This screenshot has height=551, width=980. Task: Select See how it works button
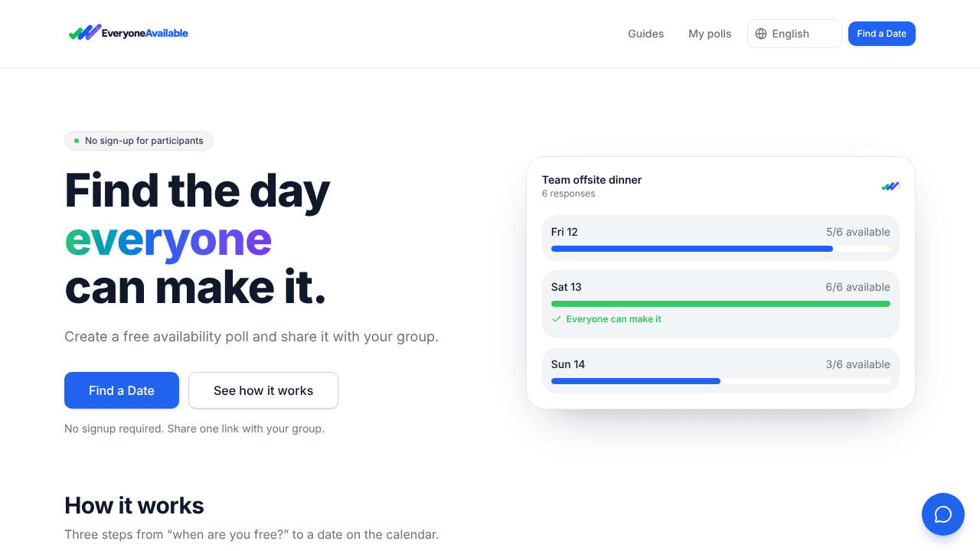[x=263, y=390]
